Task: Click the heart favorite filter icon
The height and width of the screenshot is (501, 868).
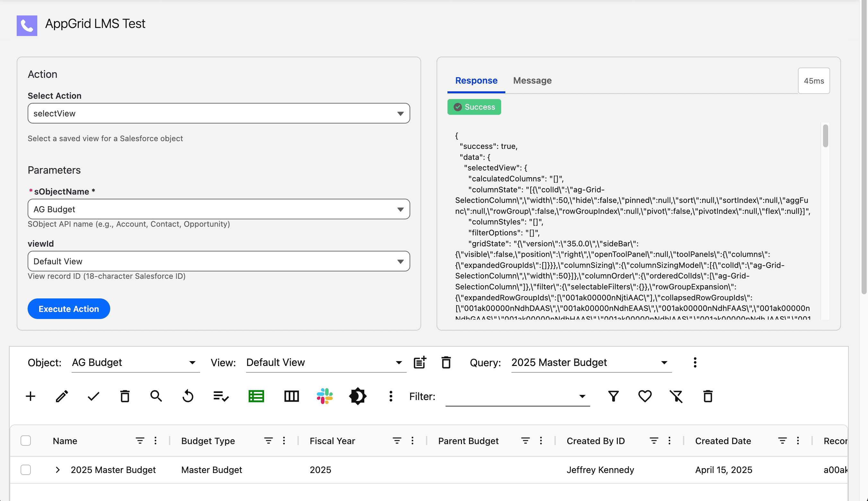Action: coord(644,396)
